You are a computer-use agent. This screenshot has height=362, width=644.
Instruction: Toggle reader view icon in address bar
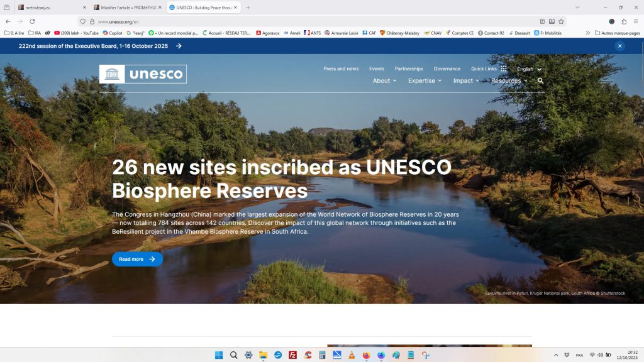click(x=542, y=21)
